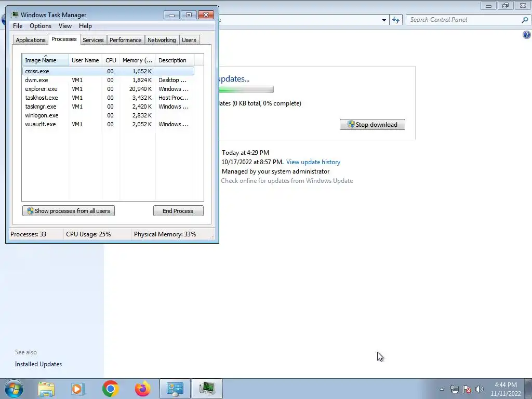Switch to the Performance tab
This screenshot has width=532, height=399.
tap(125, 40)
